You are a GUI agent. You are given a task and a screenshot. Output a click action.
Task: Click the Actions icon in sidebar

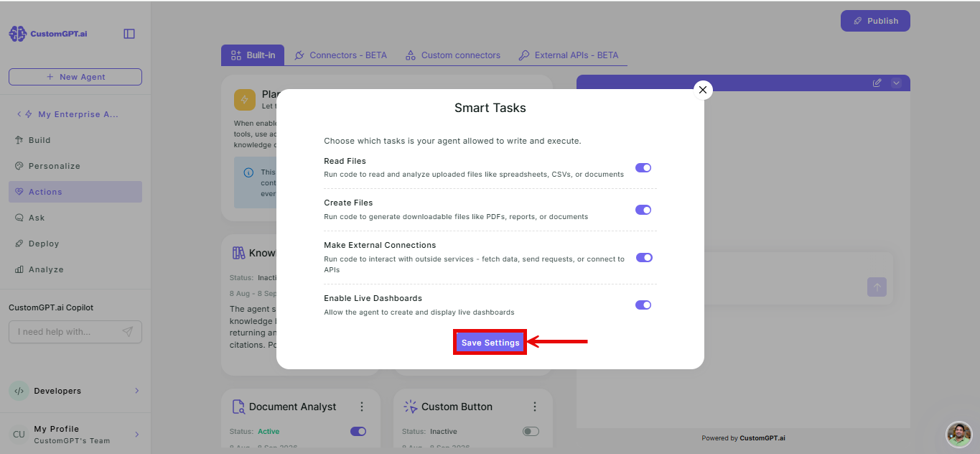click(19, 192)
